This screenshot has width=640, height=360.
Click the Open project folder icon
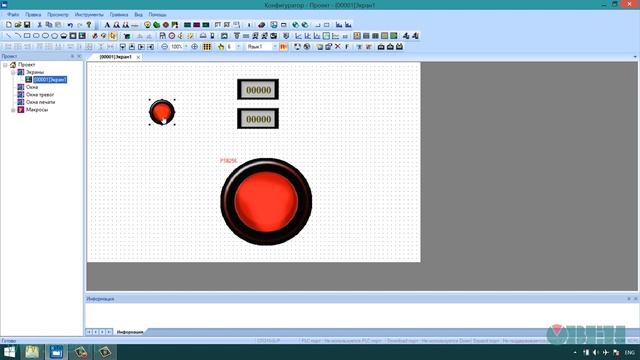(18, 25)
